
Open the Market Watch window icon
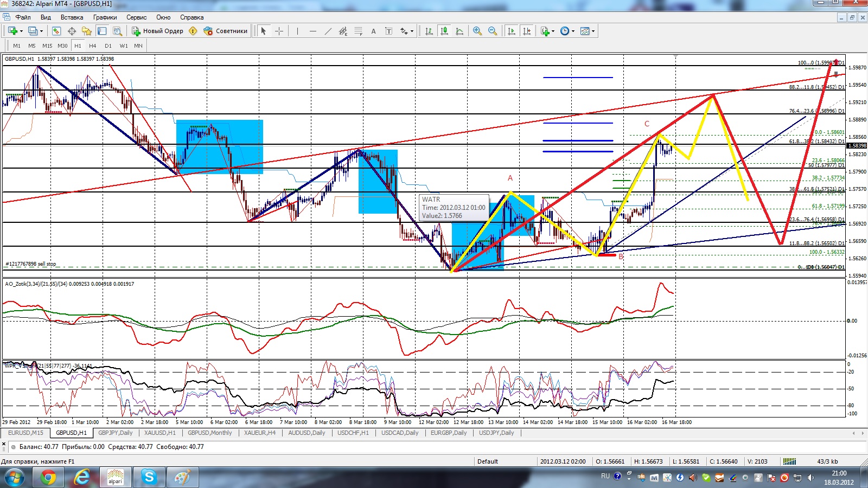coord(56,31)
